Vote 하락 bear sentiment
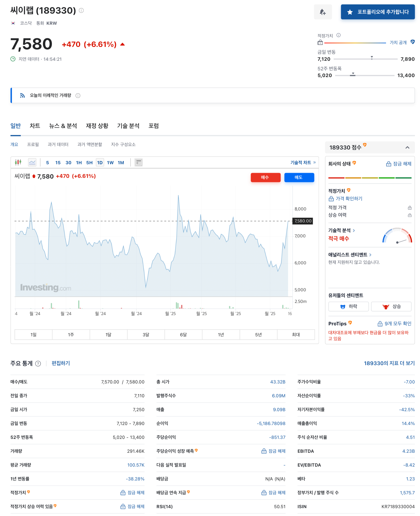 tap(348, 307)
